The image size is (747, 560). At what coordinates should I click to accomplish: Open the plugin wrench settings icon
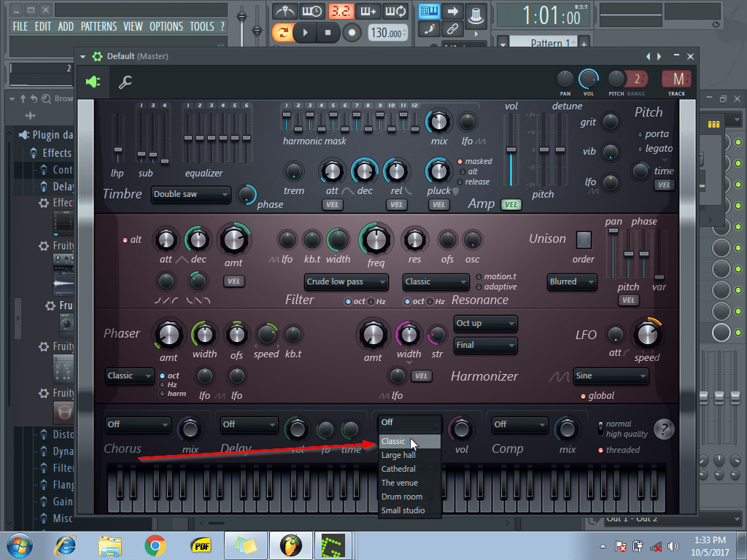[125, 82]
